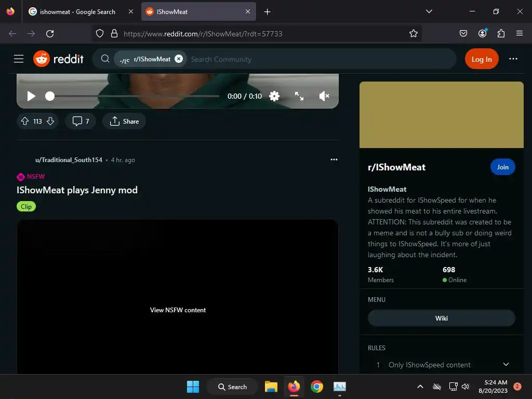The height and width of the screenshot is (399, 532).
Task: Open clock and date panel
Action: click(493, 387)
